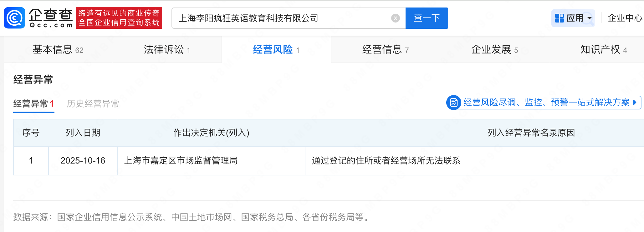Open 经营风险尽调 one-stop solution link

click(x=546, y=103)
